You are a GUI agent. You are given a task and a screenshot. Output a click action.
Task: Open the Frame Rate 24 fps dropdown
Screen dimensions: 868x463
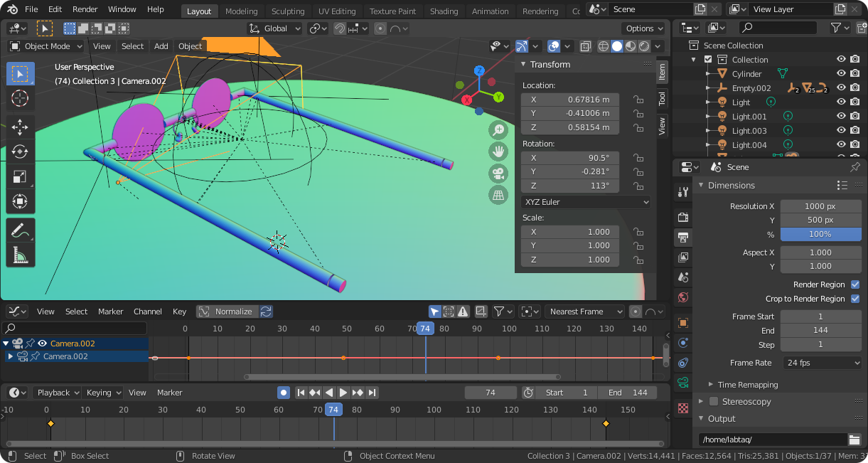coord(822,363)
